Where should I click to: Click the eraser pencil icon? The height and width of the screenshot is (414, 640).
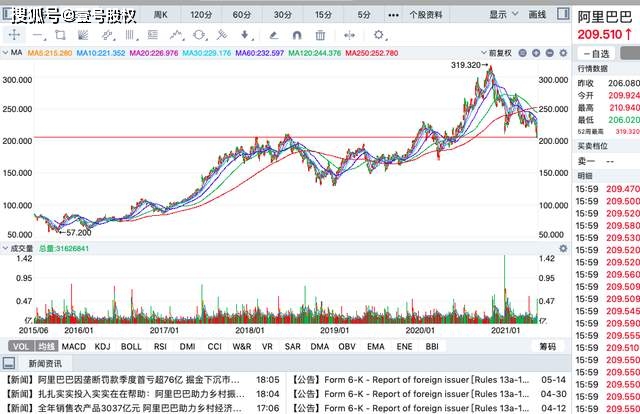[x=274, y=36]
